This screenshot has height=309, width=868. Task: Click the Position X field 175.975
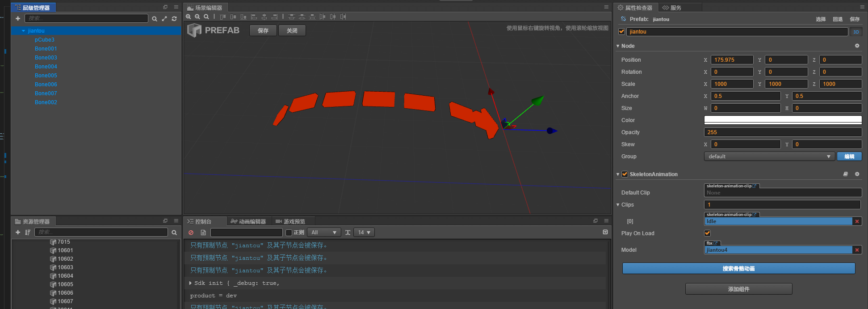[732, 60]
